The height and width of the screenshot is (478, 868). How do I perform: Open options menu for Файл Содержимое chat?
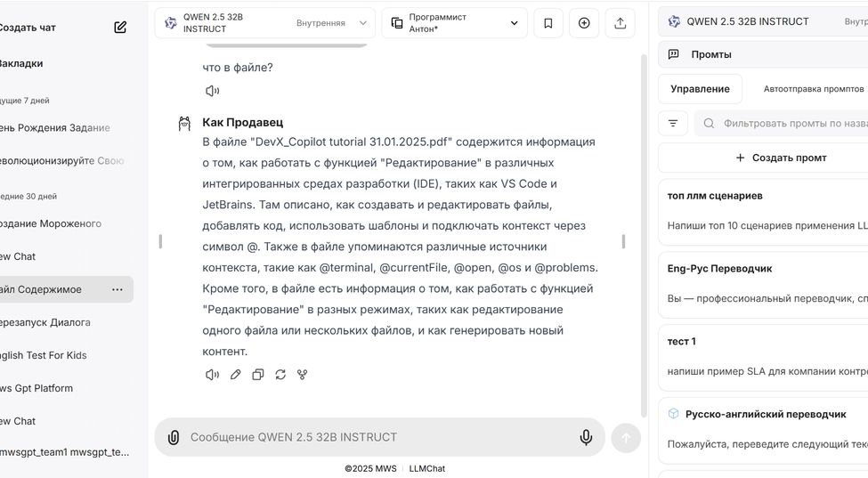tap(118, 289)
